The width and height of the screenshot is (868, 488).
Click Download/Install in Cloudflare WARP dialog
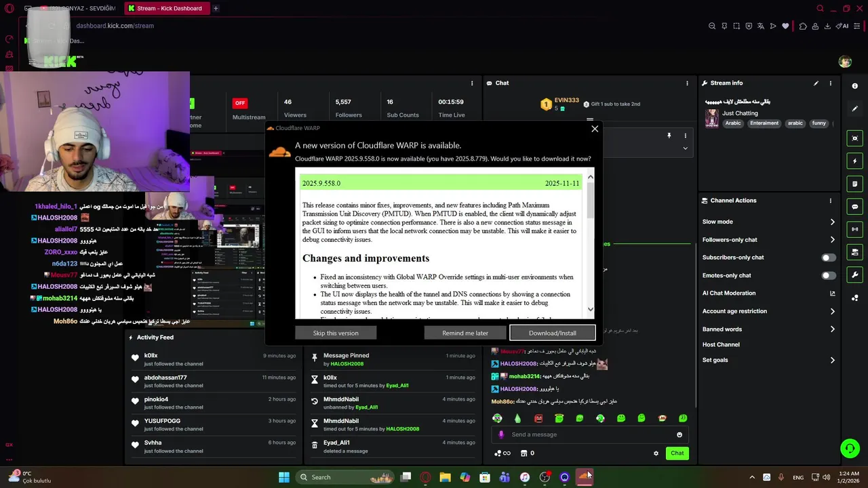coord(553,333)
